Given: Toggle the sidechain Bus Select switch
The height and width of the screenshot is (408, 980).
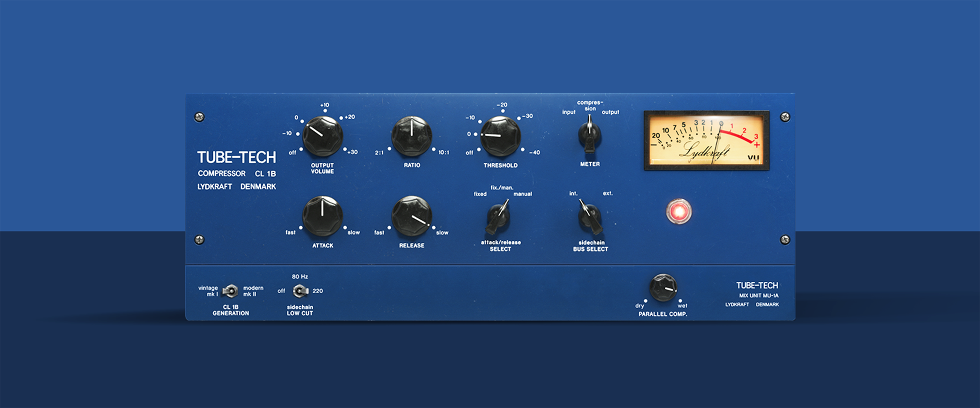Looking at the screenshot, I should pos(590,217).
